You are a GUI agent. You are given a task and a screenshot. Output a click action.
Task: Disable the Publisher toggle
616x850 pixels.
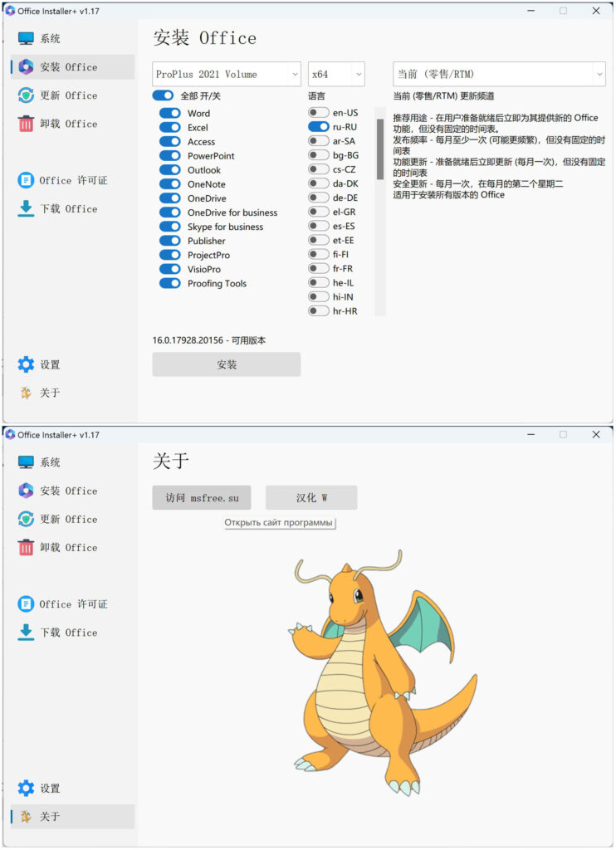[169, 241]
